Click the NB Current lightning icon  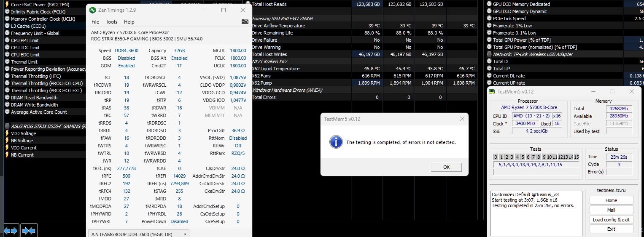[7, 155]
